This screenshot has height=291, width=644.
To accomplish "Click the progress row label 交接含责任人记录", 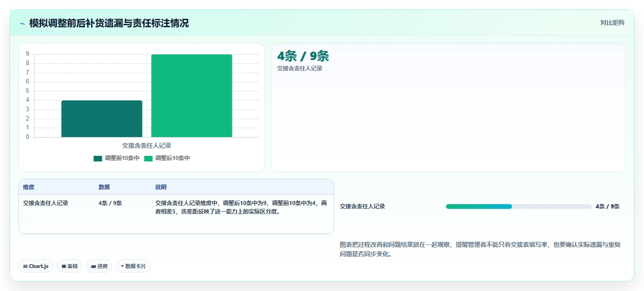I will point(362,207).
